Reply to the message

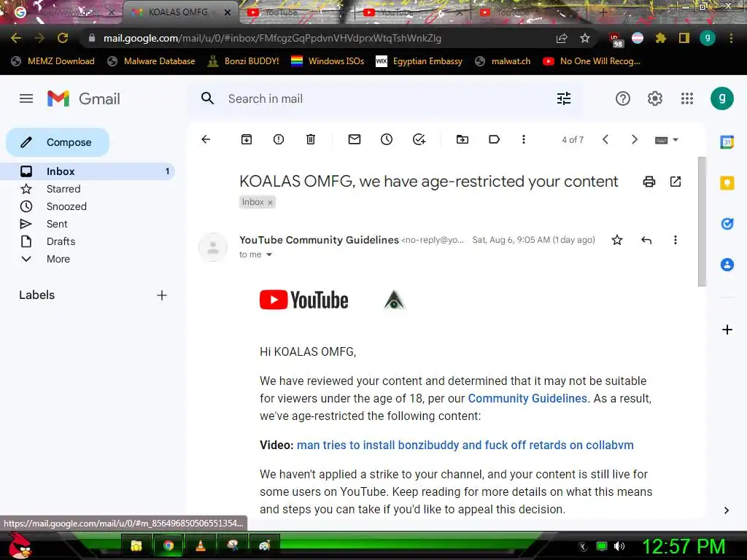[646, 240]
